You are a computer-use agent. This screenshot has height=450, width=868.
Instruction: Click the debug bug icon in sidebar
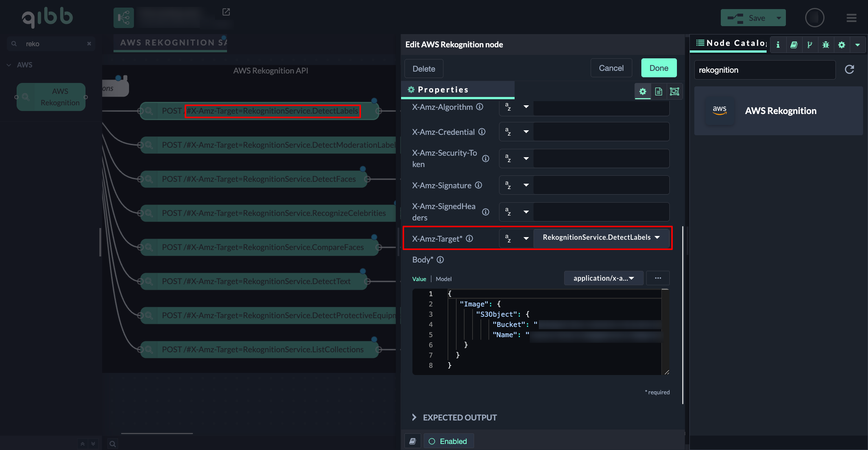[x=826, y=45]
